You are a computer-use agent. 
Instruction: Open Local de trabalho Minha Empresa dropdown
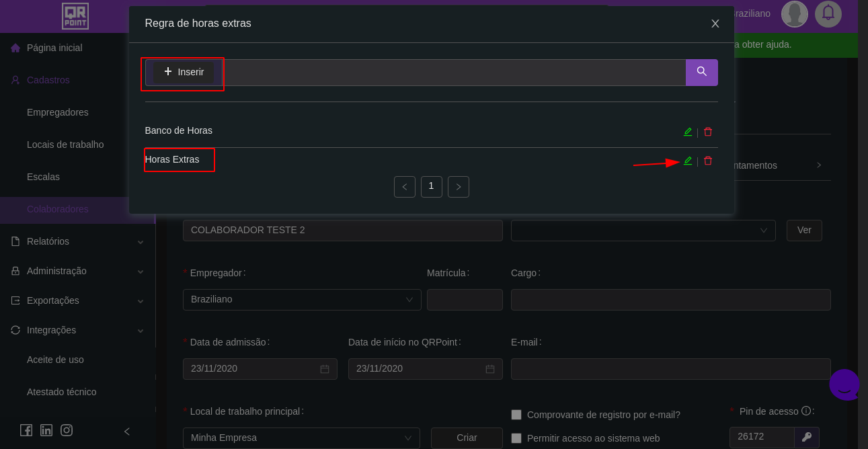tap(301, 438)
